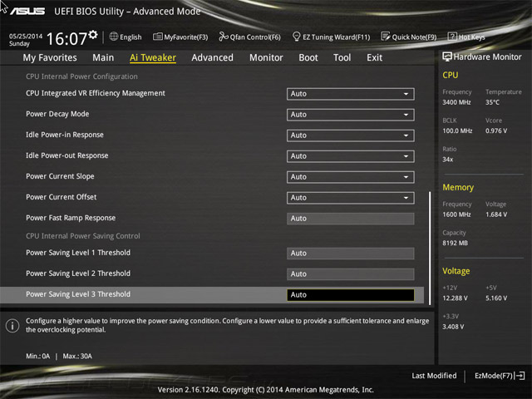The image size is (532, 399).
Task: Open Quick Note(F9) label
Action: (414, 37)
